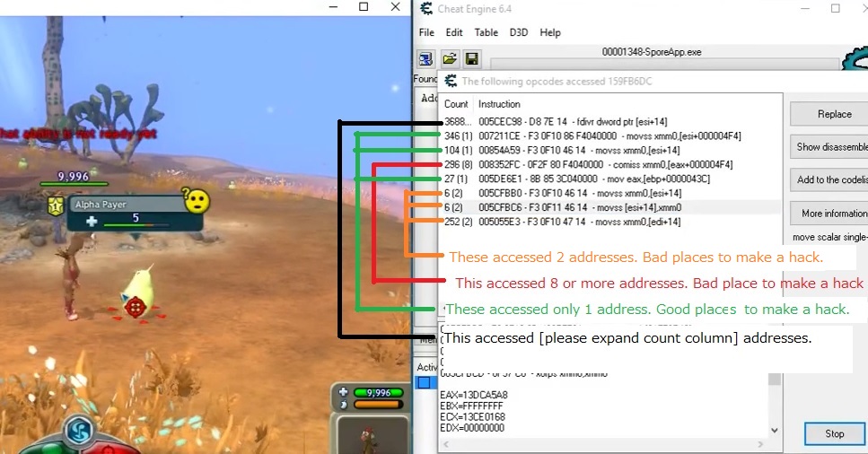Click the select process computer icon
Viewport: 868px width, 454px height.
click(426, 59)
